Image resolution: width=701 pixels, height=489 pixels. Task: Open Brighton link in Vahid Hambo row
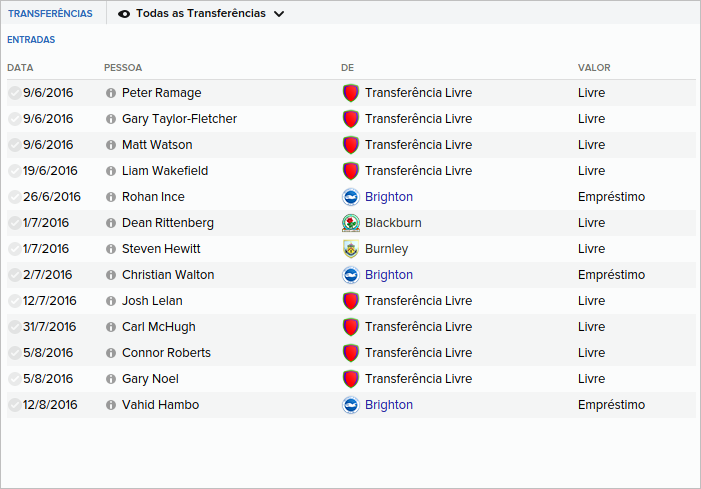click(389, 405)
